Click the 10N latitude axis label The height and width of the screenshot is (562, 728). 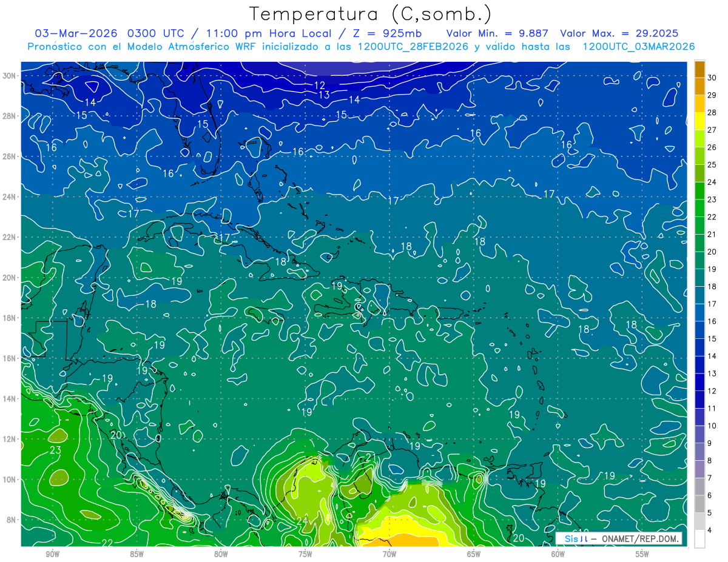pyautogui.click(x=9, y=480)
